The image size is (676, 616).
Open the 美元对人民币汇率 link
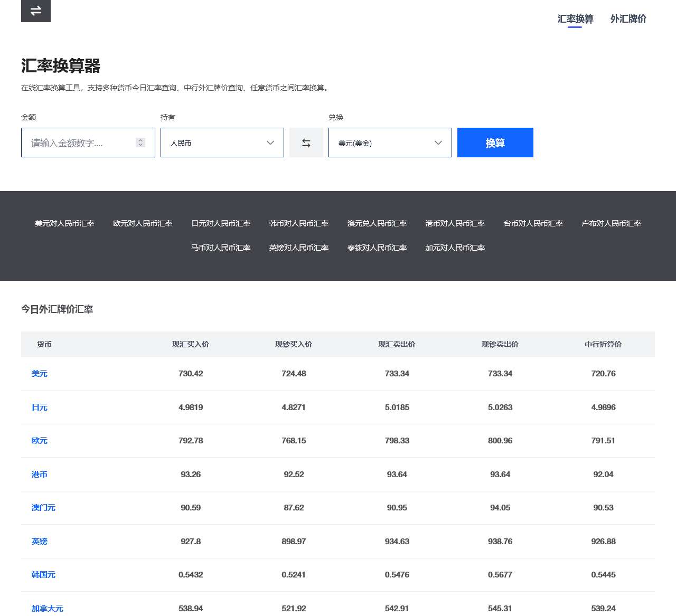point(64,223)
